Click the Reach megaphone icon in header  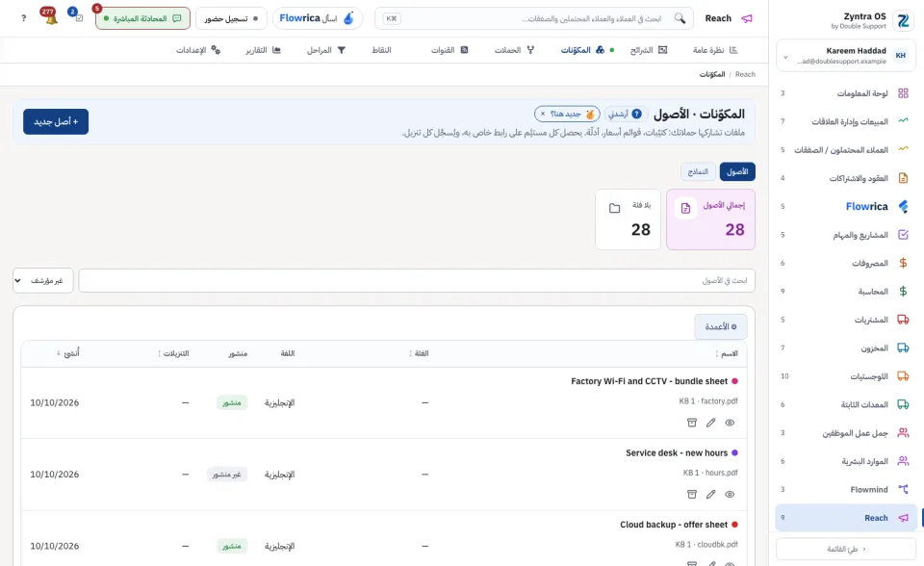[747, 18]
